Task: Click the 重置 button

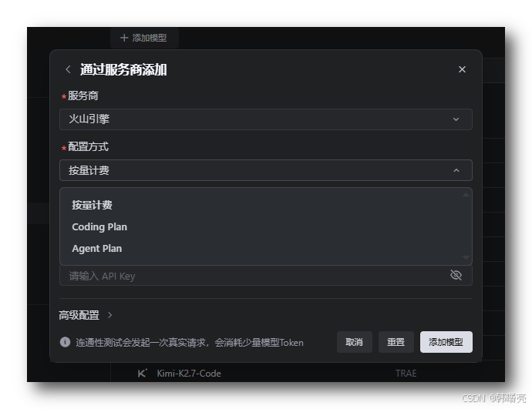Action: pos(396,342)
